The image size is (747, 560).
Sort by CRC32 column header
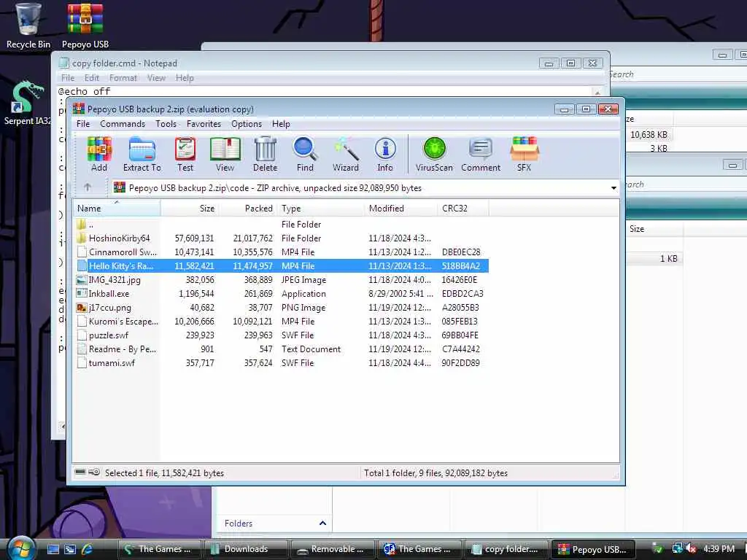(463, 208)
